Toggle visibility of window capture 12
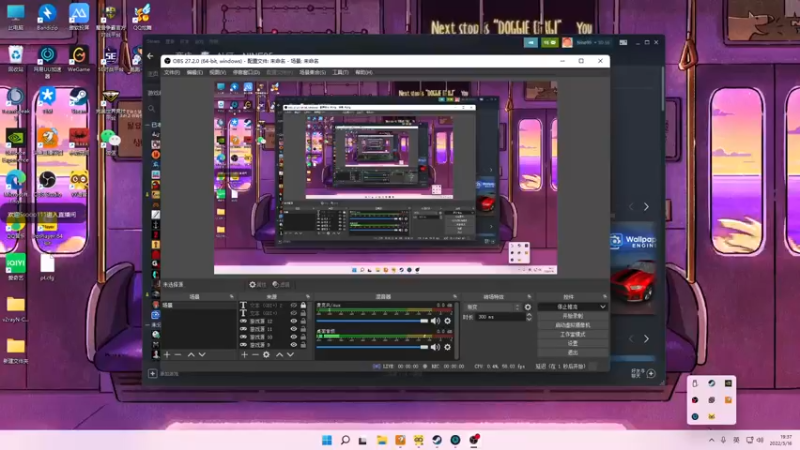 (293, 321)
